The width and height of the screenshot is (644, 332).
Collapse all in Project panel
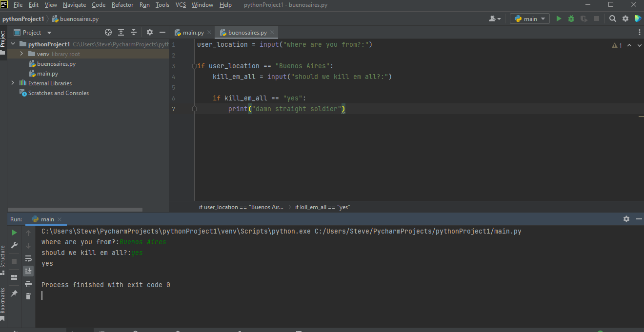tap(134, 33)
